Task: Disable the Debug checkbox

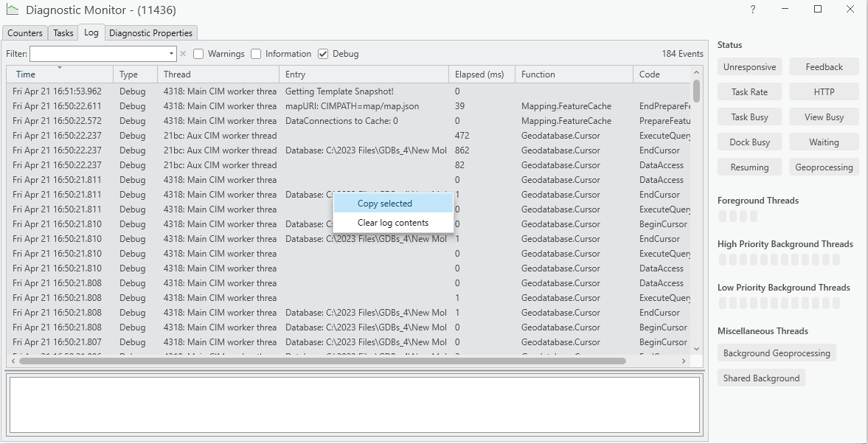Action: point(323,53)
